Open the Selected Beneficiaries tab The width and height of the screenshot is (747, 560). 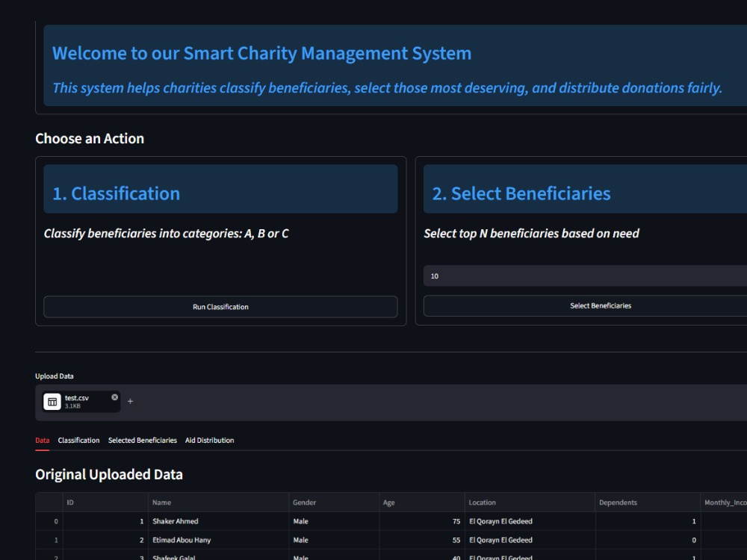click(x=143, y=440)
